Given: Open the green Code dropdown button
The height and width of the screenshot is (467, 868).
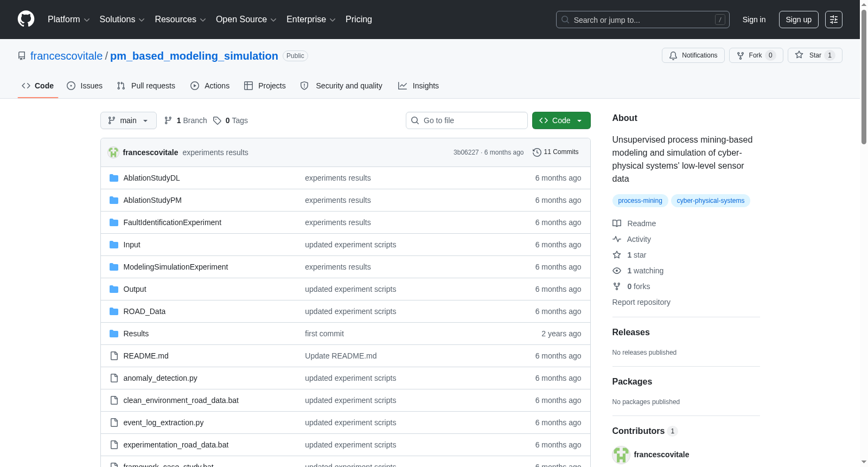Looking at the screenshot, I should coord(561,120).
